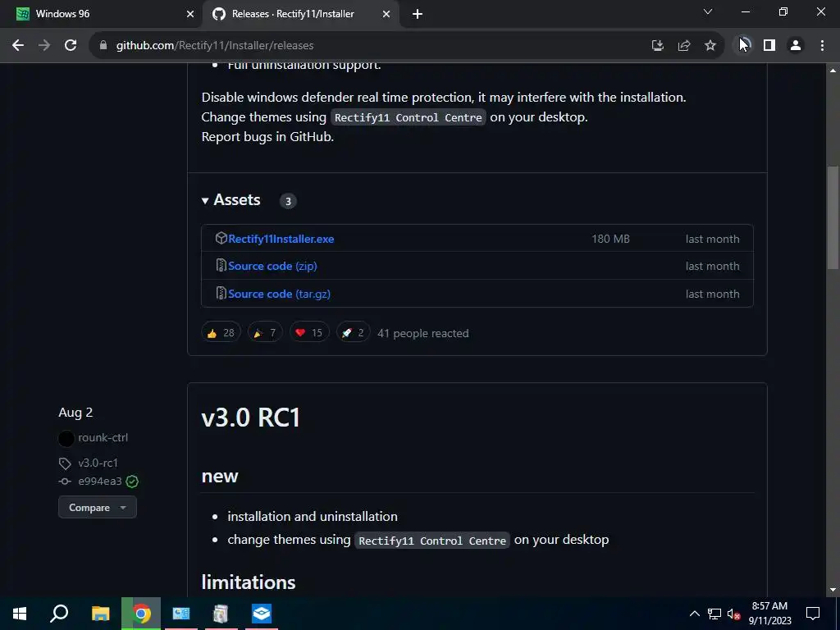Open File Explorer from taskbar
The width and height of the screenshot is (840, 630).
(100, 614)
